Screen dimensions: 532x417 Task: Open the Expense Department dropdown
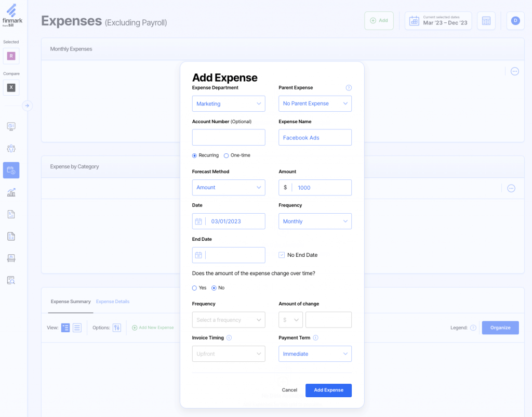point(229,104)
